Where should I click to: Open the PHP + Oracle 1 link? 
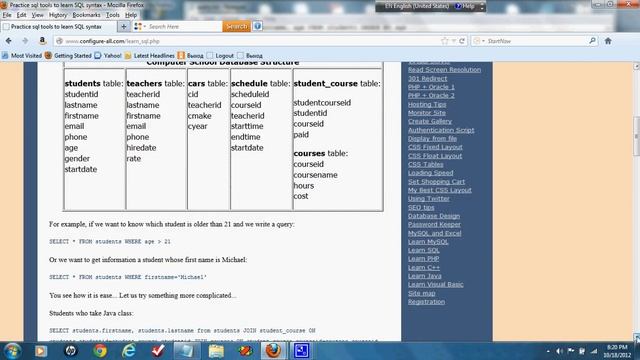click(431, 87)
